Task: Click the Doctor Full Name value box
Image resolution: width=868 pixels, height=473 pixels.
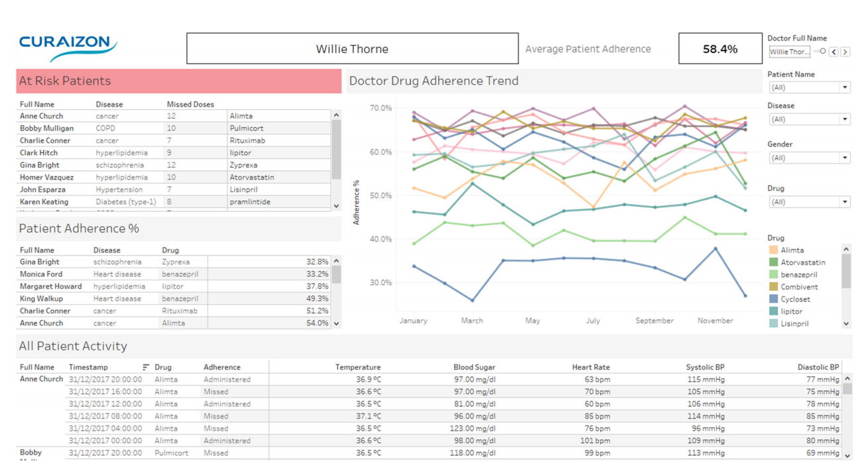Action: click(x=790, y=52)
